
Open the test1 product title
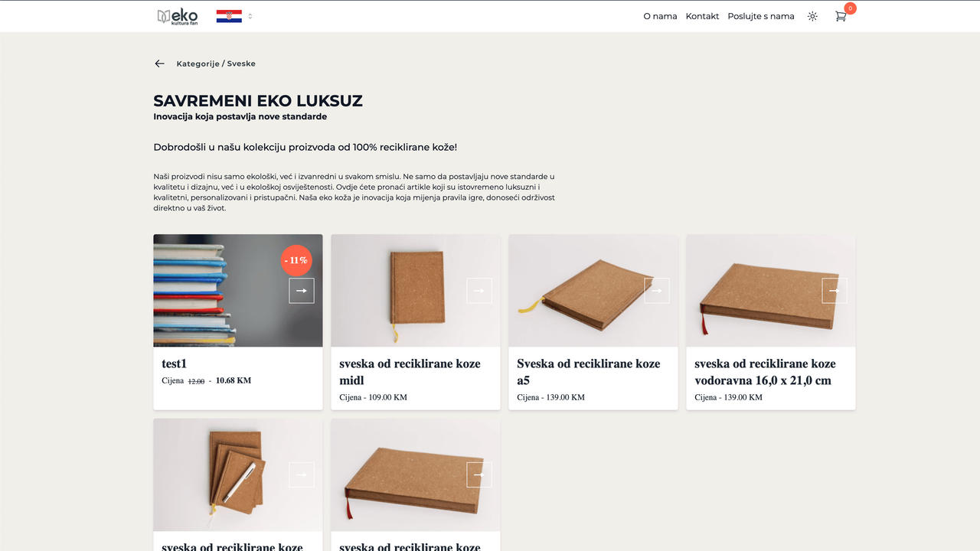[175, 364]
